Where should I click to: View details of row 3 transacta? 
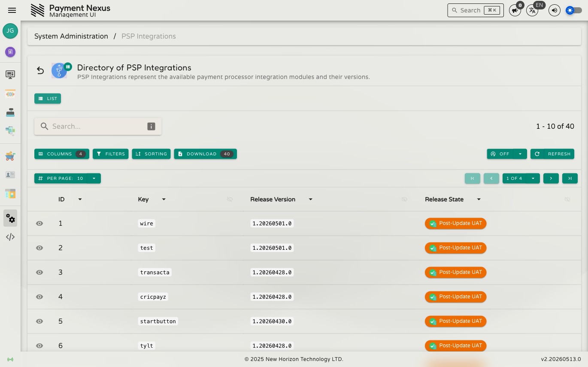[39, 272]
